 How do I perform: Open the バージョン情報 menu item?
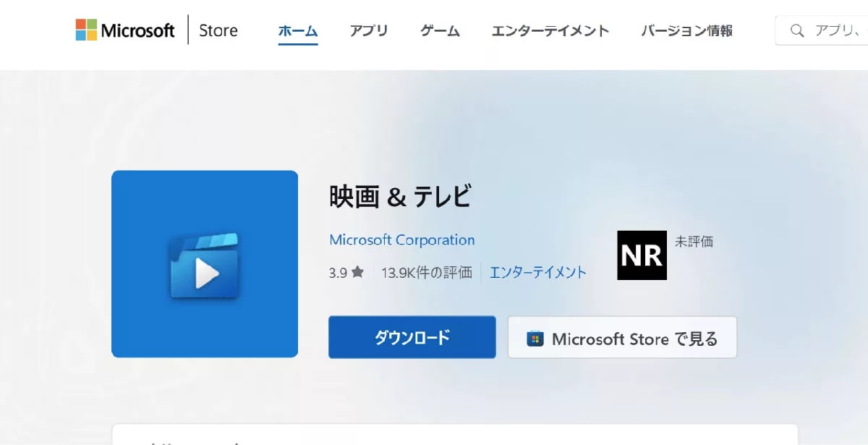click(686, 30)
